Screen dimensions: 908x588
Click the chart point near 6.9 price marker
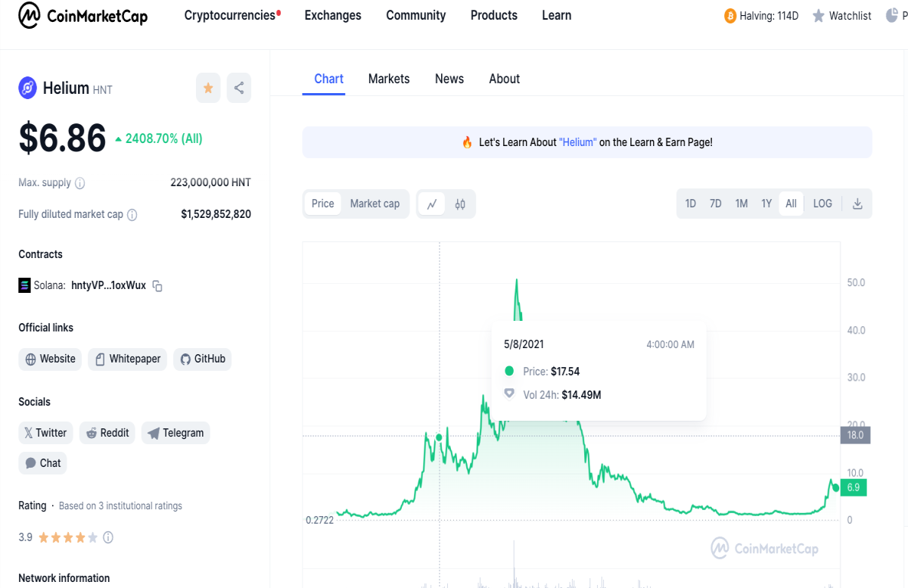tap(835, 487)
